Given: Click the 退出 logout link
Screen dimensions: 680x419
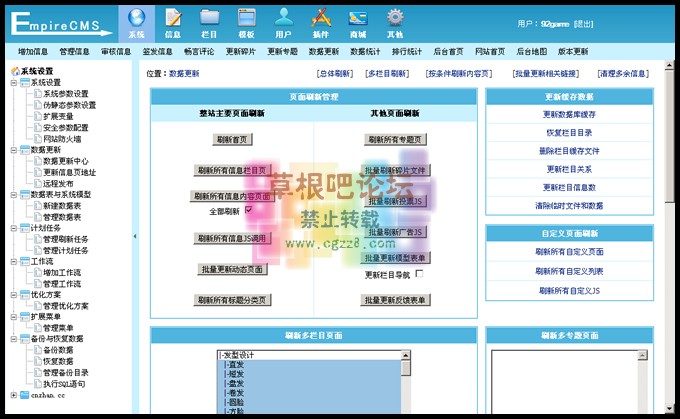Looking at the screenshot, I should (x=583, y=24).
